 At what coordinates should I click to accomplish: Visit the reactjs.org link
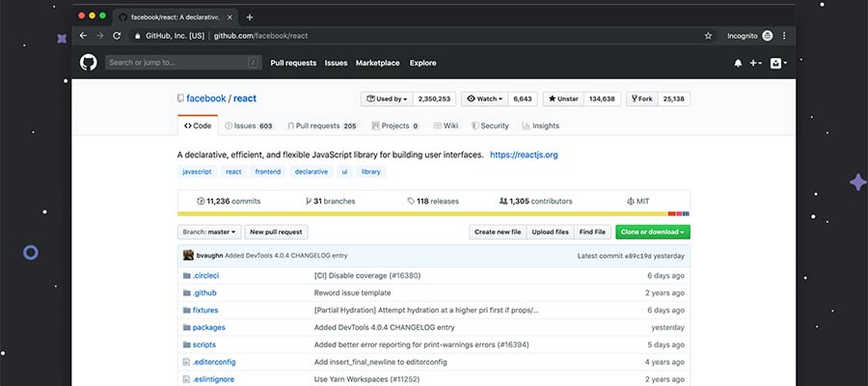(x=524, y=154)
